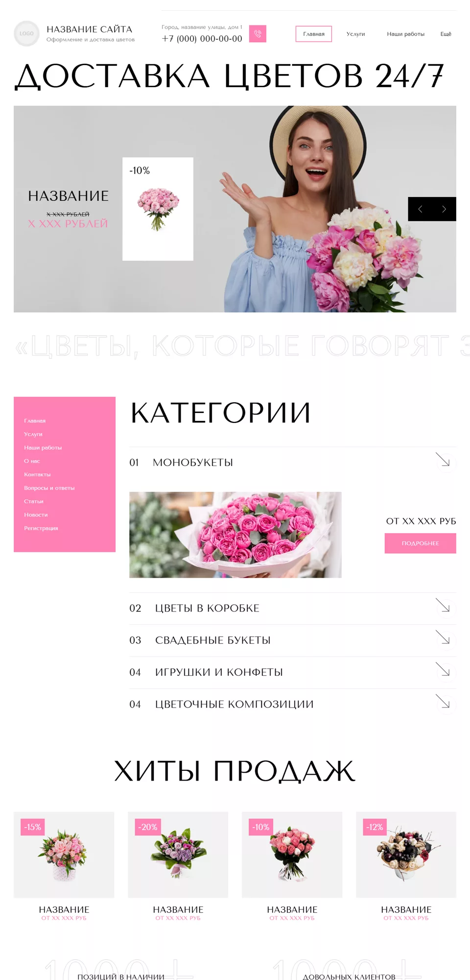
Task: Click arrow icon beside Игрушки и конфеты
Action: [445, 671]
